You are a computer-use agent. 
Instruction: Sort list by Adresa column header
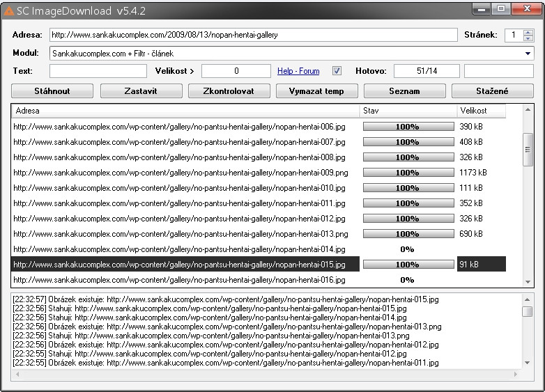(186, 111)
